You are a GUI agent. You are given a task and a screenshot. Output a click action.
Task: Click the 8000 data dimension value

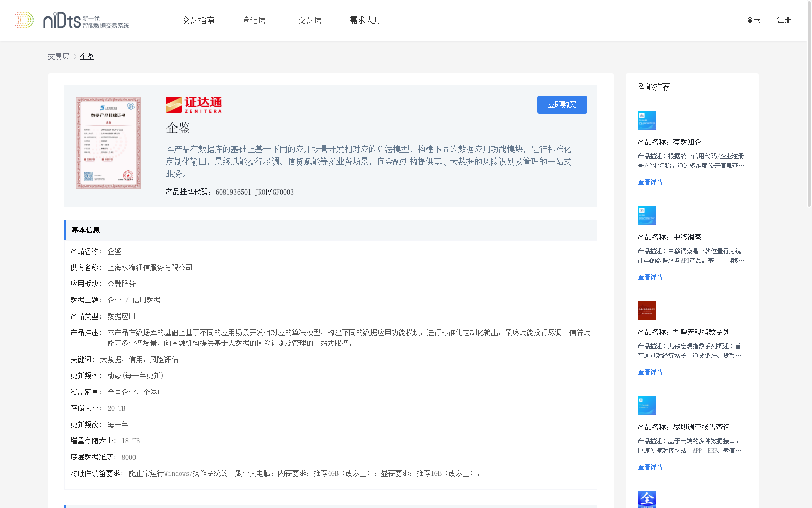tap(129, 457)
